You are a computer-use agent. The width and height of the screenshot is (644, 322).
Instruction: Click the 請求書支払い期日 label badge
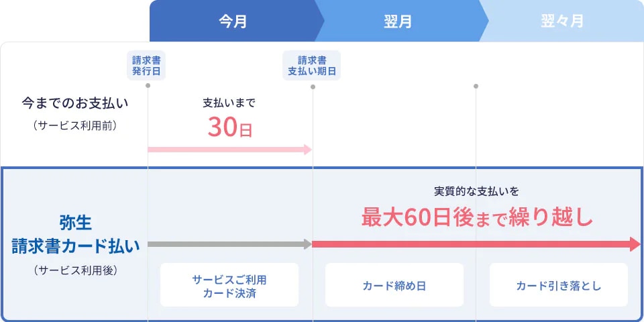[312, 65]
